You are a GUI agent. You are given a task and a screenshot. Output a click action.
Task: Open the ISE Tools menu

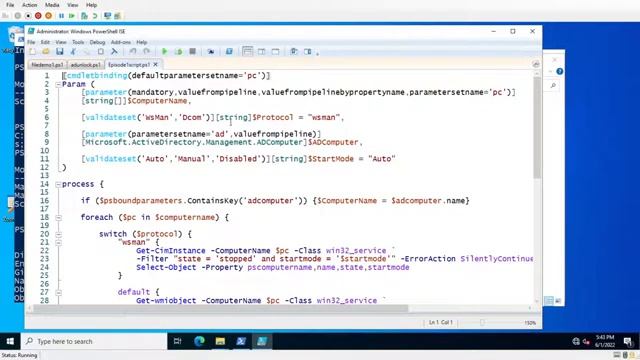pos(78,42)
